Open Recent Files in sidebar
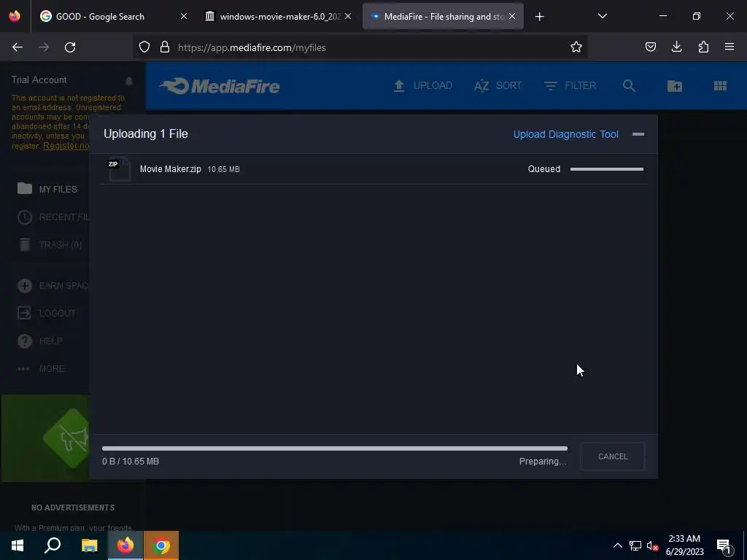Viewport: 747px width, 560px height. 53,217
